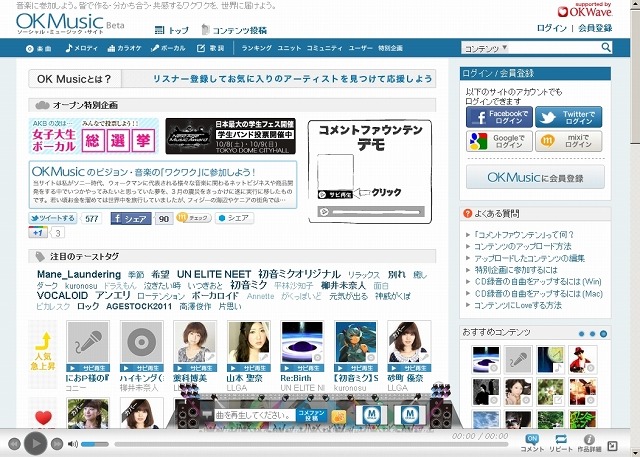Expand the アップロードしたコンテンツの編集 FAQ
640x457 pixels.
coord(529,258)
